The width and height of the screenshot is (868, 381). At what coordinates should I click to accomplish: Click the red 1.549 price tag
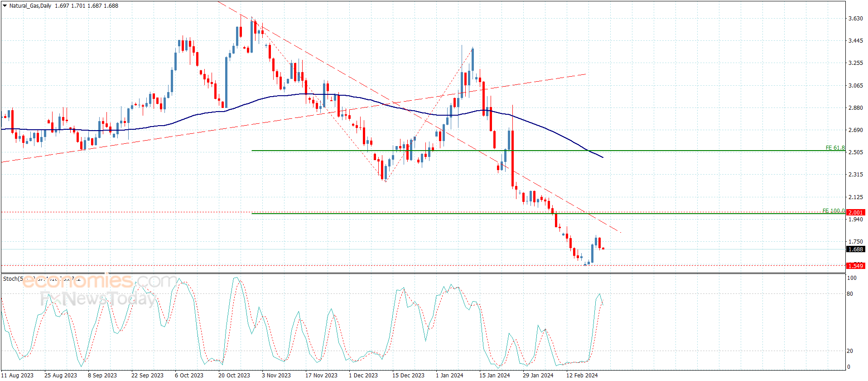tap(855, 266)
